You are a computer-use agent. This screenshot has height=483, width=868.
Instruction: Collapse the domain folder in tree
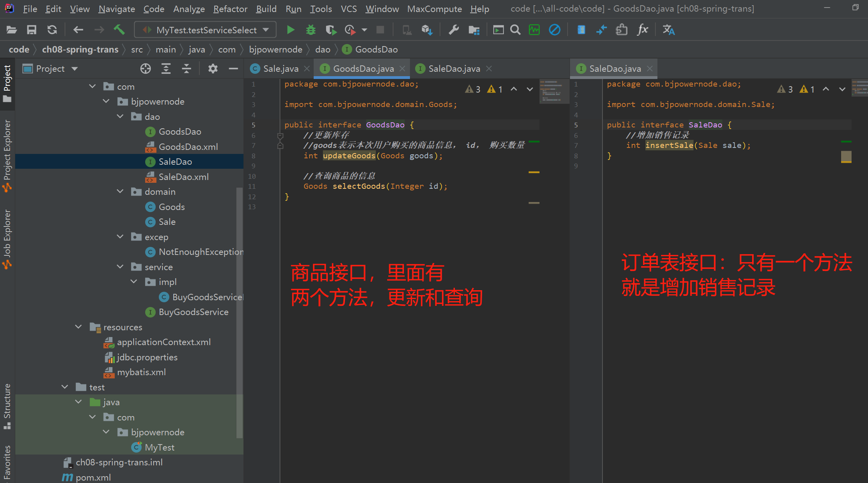[120, 192]
